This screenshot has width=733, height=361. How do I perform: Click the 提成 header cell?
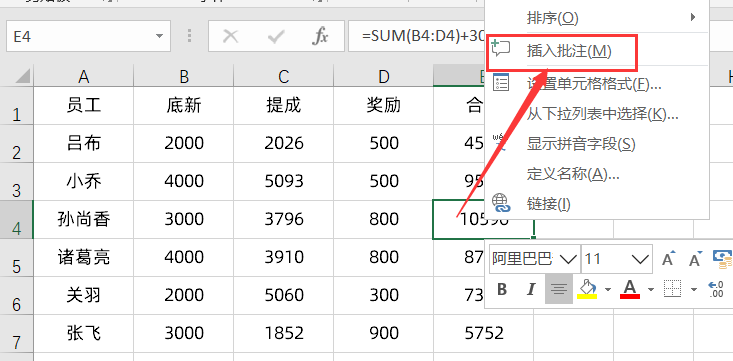(284, 106)
